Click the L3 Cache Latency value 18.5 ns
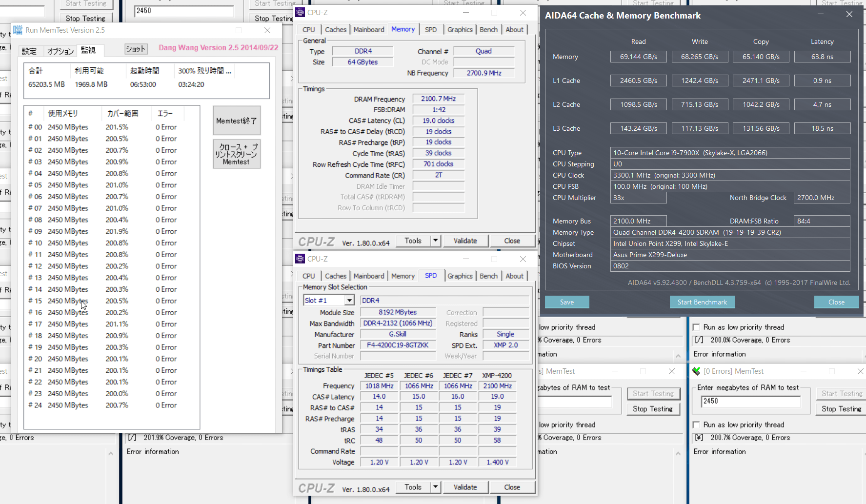 pos(822,128)
